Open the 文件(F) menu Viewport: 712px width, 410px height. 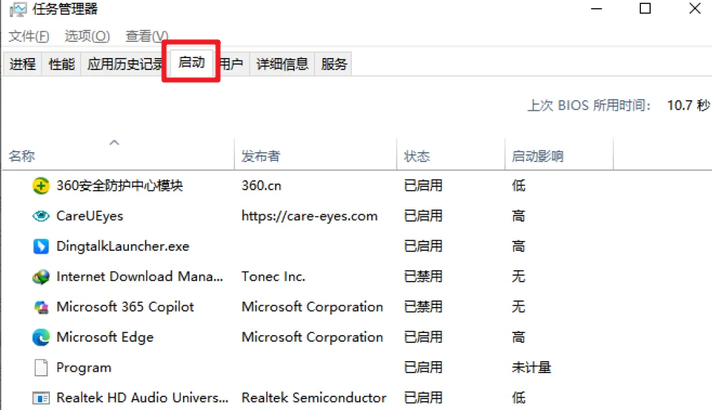pos(29,36)
